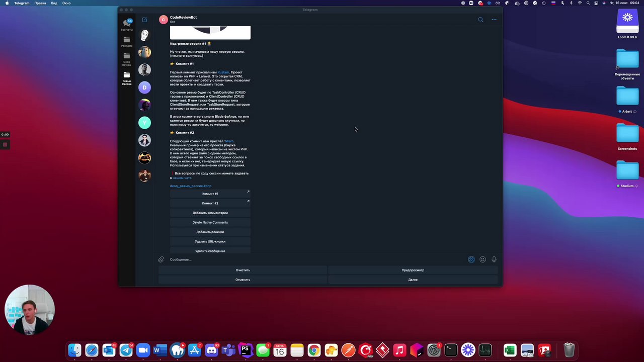The width and height of the screenshot is (644, 362).
Task: Open PhpStorm from the dock
Action: pyautogui.click(x=246, y=350)
